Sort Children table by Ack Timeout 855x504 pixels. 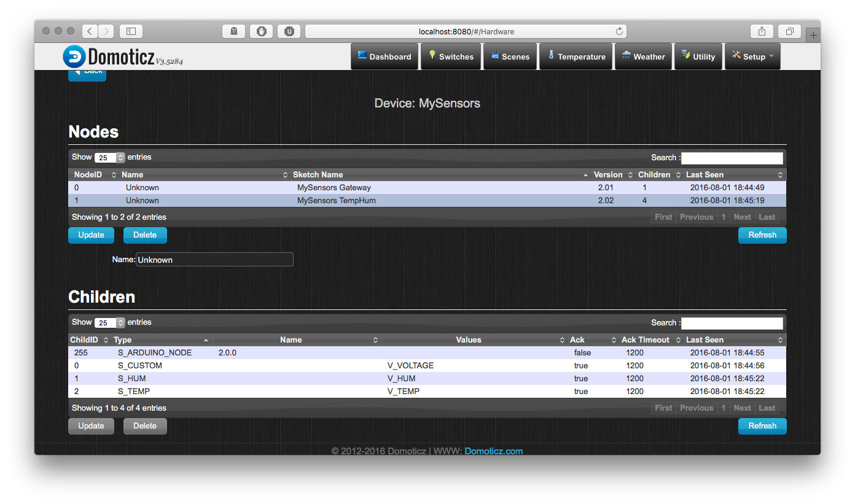[650, 340]
